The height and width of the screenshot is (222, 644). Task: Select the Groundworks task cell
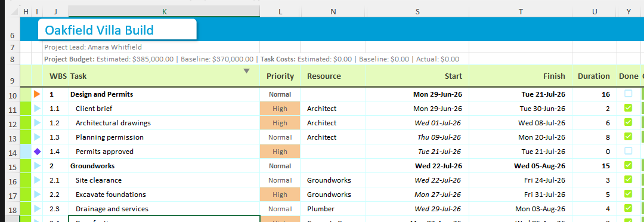[165, 166]
